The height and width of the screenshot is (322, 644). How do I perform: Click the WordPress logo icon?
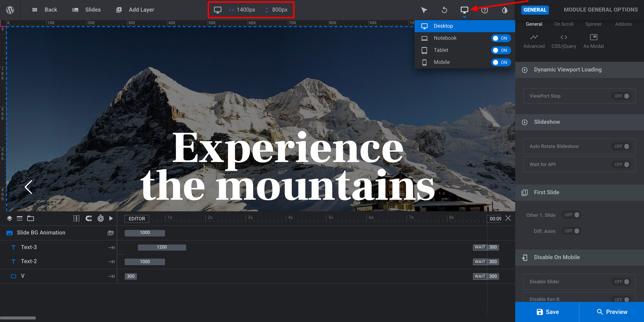point(10,10)
